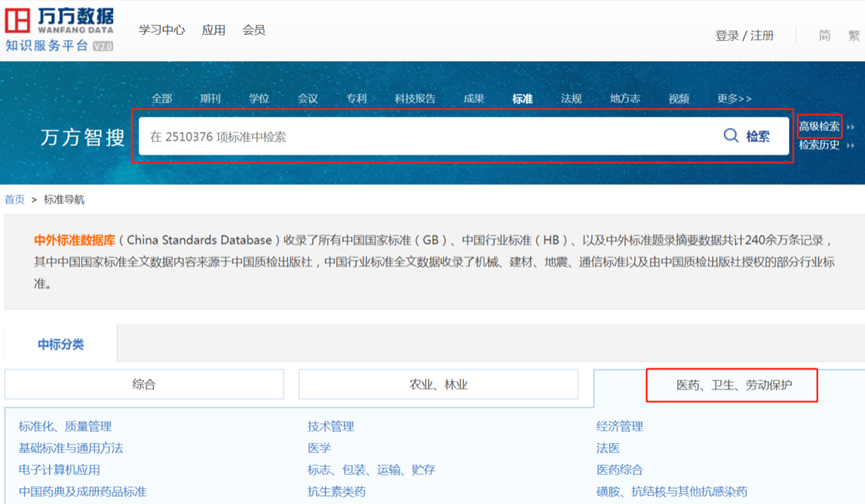Viewport: 865px width, 504px height.
Task: Click the 中外标准数据库 heading
Action: point(74,240)
